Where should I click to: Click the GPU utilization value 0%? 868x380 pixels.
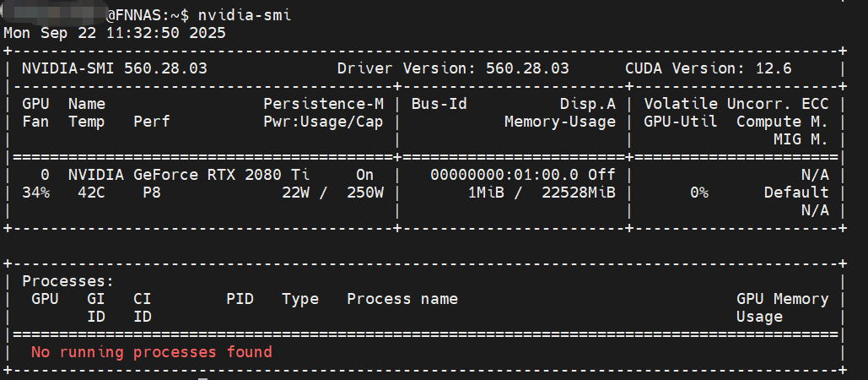(699, 193)
